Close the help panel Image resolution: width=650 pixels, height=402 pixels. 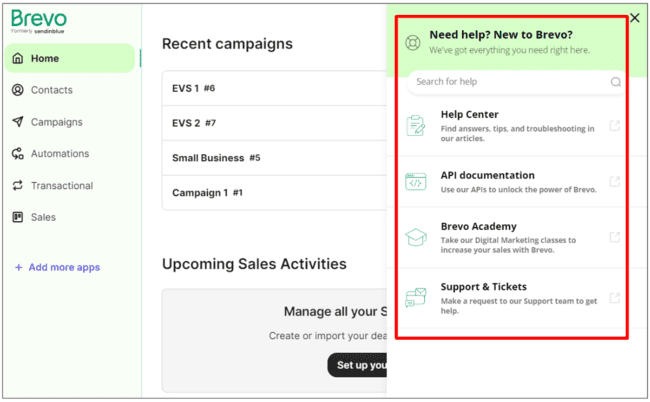pyautogui.click(x=635, y=18)
